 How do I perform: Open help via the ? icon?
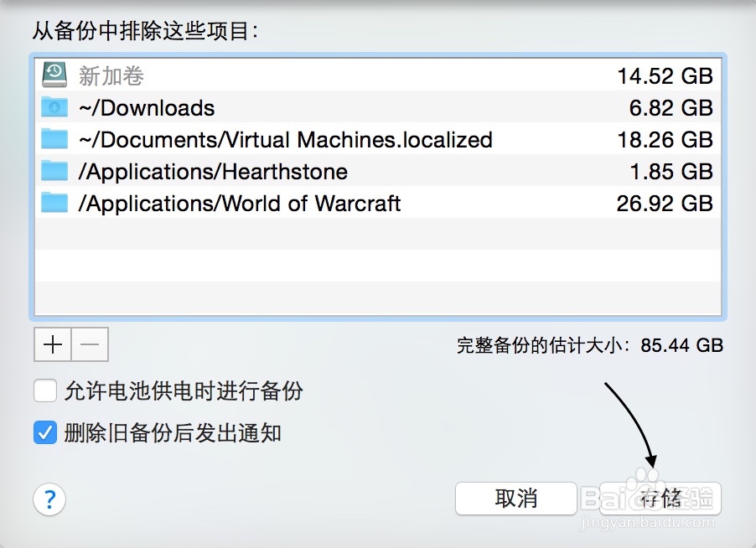point(49,499)
